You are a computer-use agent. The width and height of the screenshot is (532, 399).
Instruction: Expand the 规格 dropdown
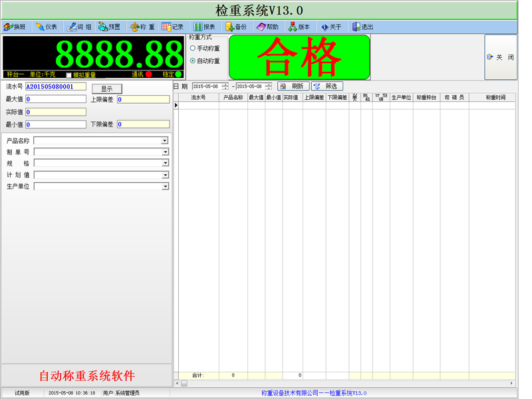165,163
